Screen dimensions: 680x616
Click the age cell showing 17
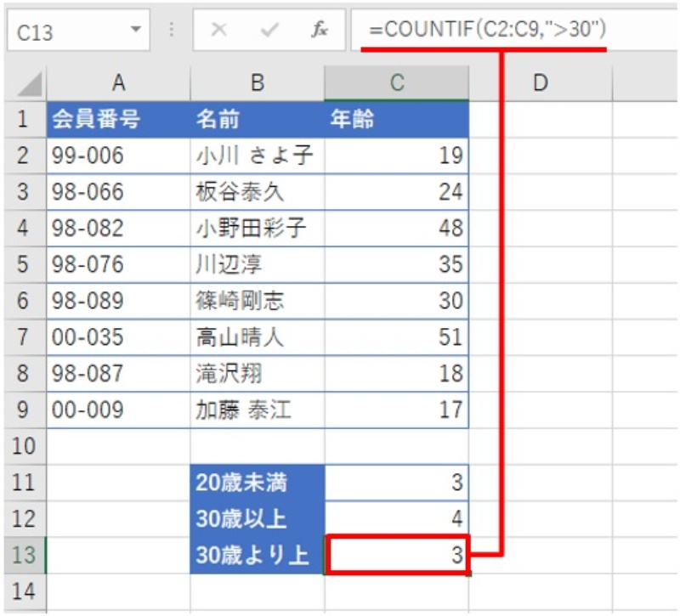[396, 410]
